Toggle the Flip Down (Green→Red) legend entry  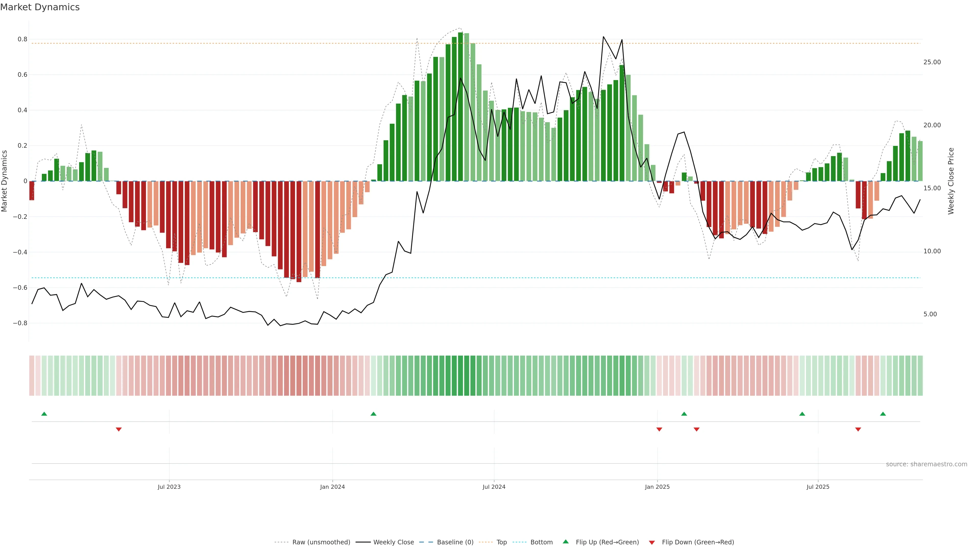click(698, 542)
